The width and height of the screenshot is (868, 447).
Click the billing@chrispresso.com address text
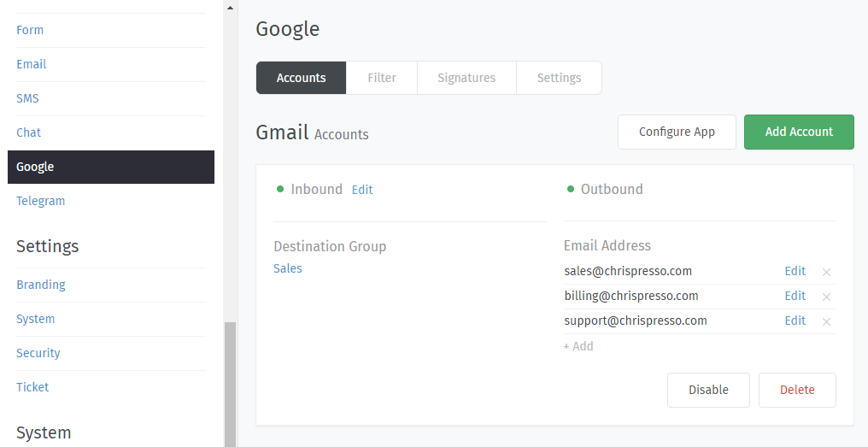631,296
